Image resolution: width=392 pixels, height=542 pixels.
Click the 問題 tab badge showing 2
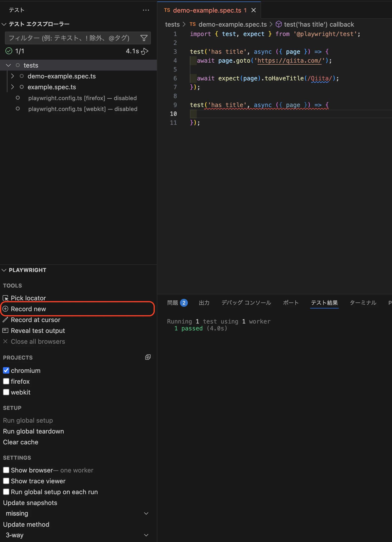(x=184, y=303)
